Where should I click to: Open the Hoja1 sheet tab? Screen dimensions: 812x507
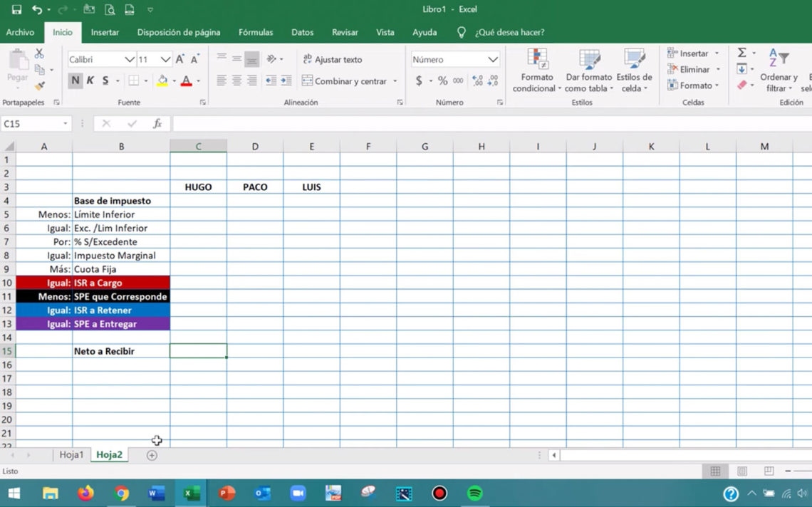[x=71, y=454]
